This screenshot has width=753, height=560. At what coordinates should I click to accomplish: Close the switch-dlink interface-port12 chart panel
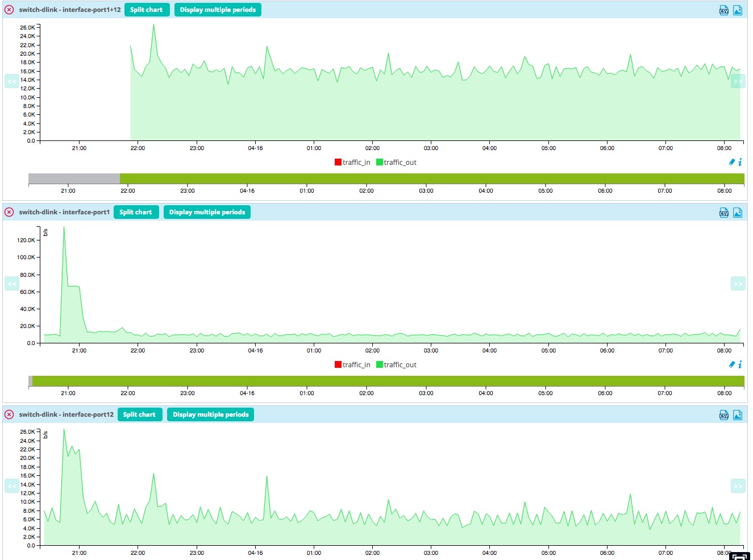coord(9,414)
